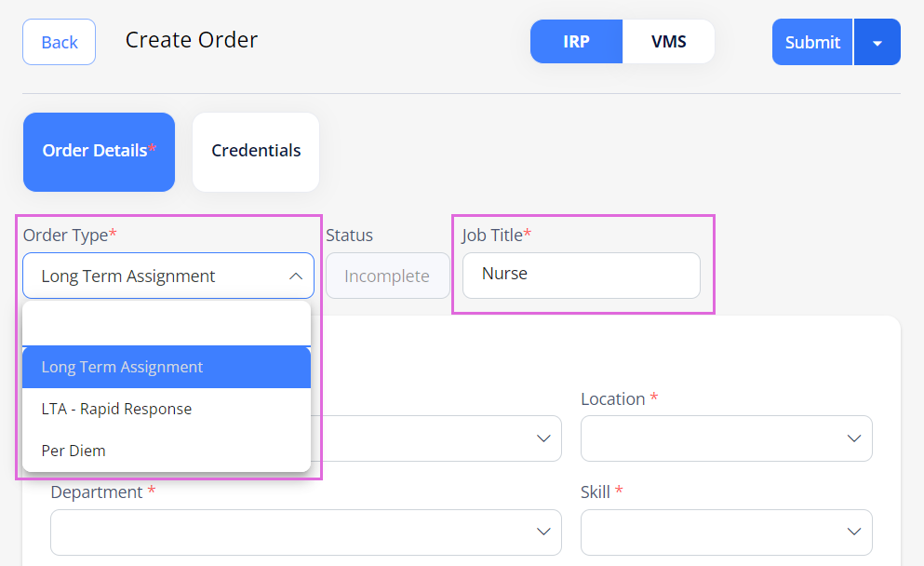Select Per Diem order type

tap(167, 451)
